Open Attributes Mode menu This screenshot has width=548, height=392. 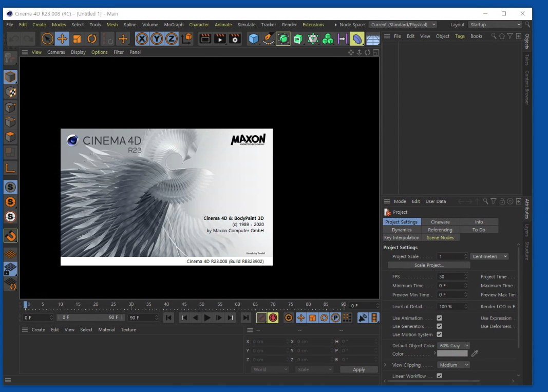(400, 201)
